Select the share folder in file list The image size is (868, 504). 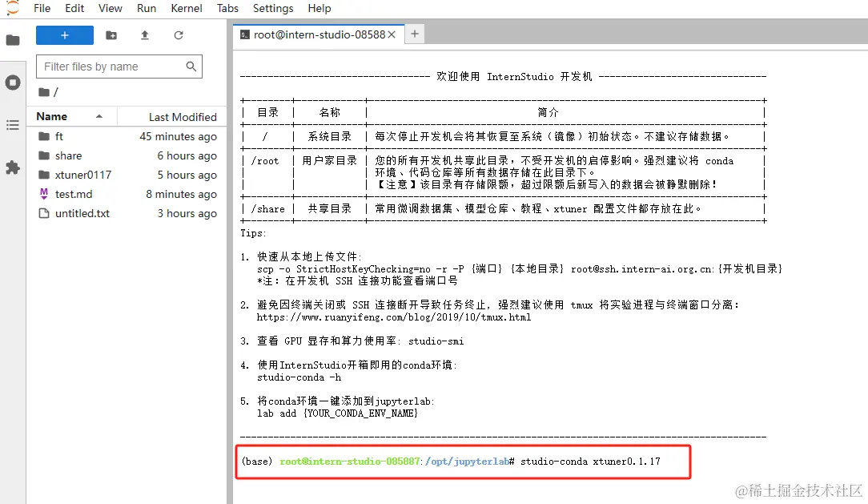click(128, 155)
